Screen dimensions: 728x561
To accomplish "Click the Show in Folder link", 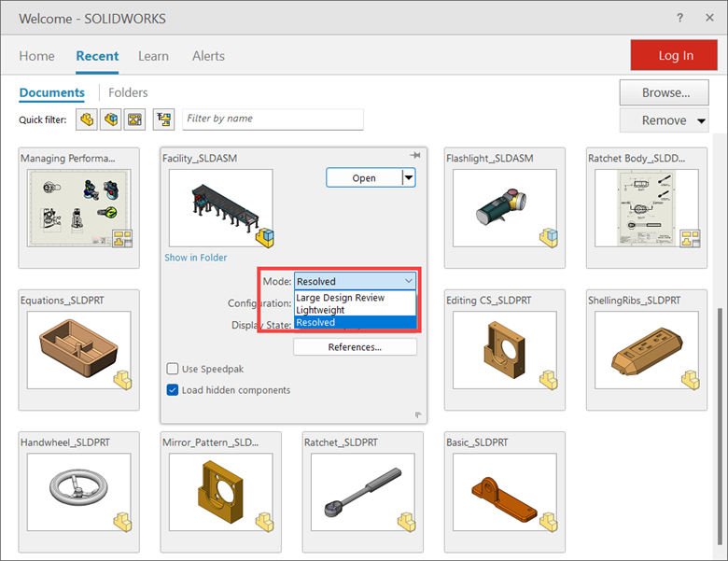I will point(196,258).
